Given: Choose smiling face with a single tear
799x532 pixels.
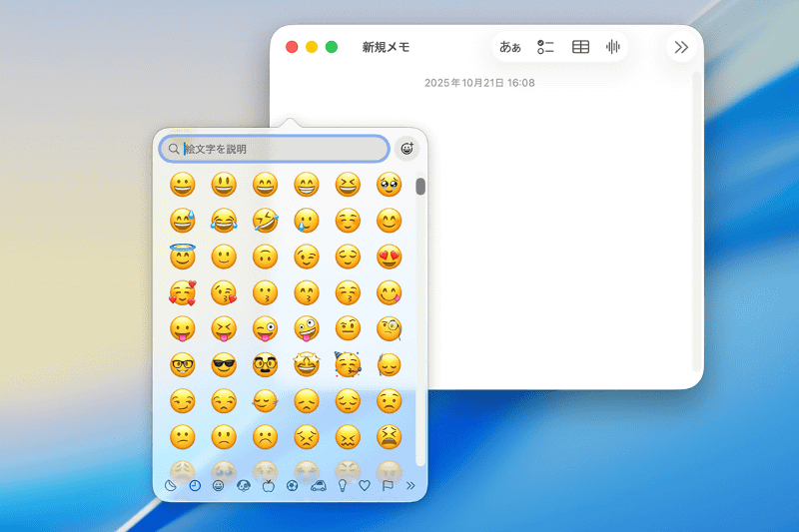Looking at the screenshot, I should (307, 221).
